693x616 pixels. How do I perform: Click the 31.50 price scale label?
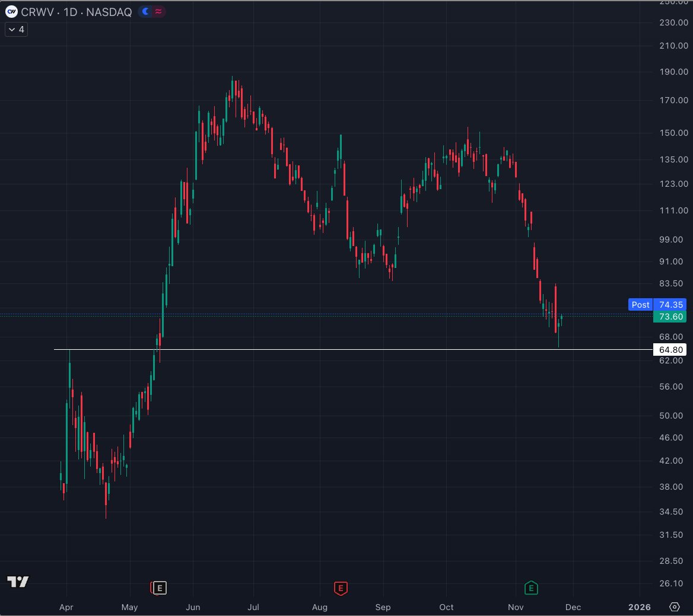click(x=671, y=535)
